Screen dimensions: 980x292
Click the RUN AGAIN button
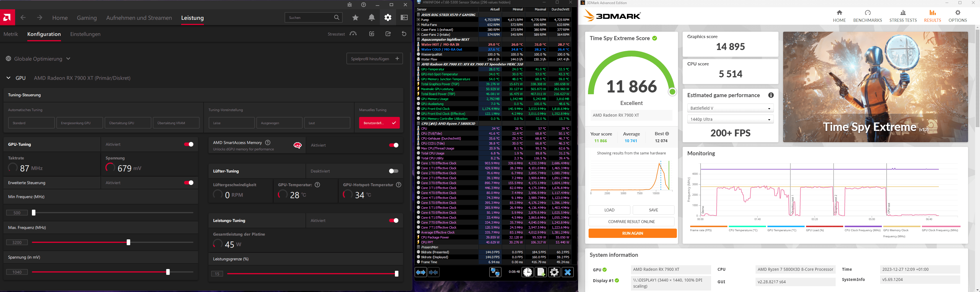pyautogui.click(x=632, y=233)
